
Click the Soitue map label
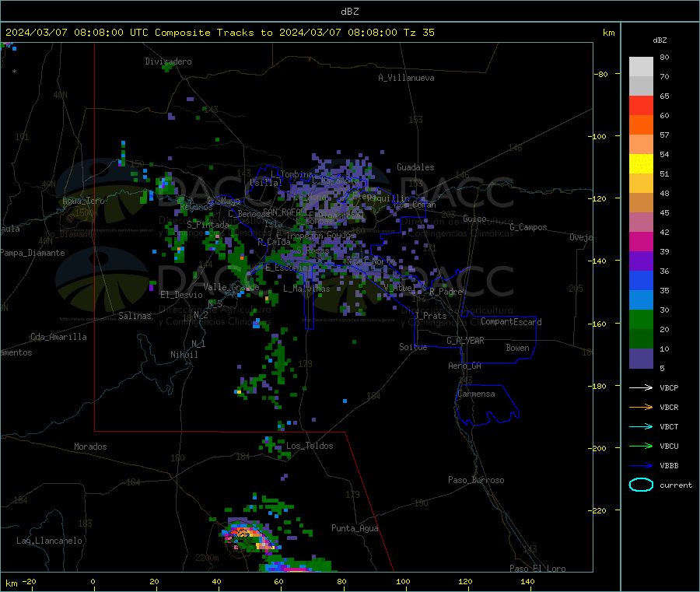pyautogui.click(x=413, y=347)
